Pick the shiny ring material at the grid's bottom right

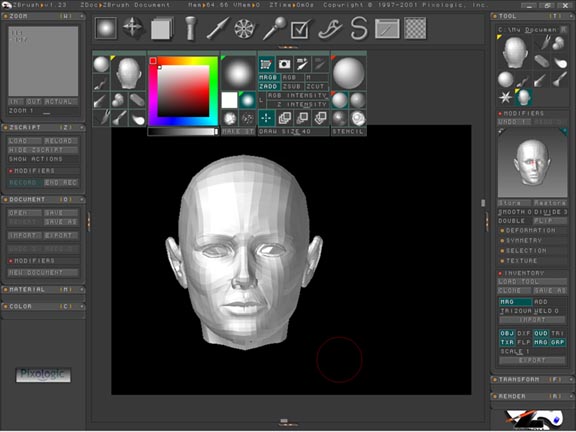coord(358,118)
